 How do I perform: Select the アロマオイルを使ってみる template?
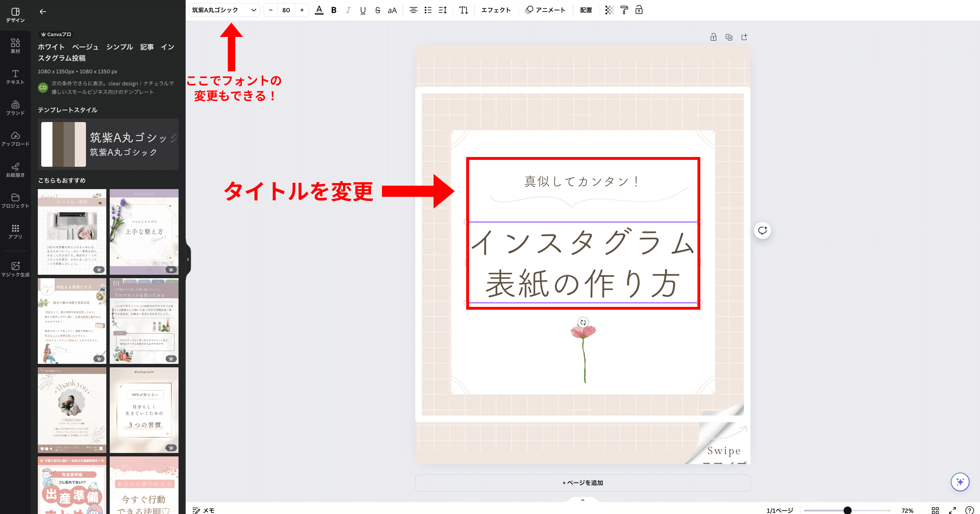144,321
